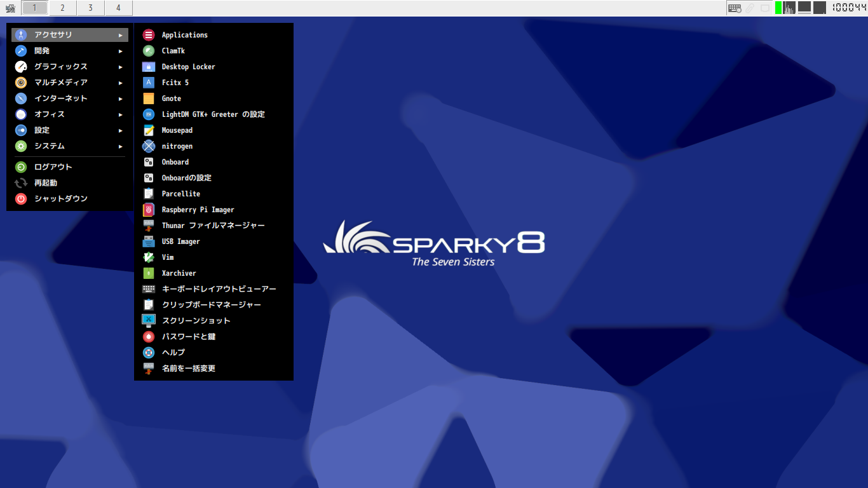Click the keyboard tray icon in the taskbar
Image resolution: width=868 pixels, height=488 pixels.
735,8
